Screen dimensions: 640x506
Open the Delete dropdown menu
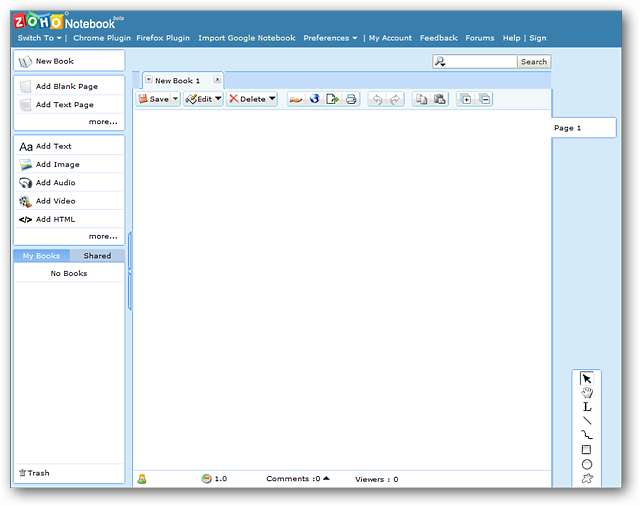pos(272,99)
